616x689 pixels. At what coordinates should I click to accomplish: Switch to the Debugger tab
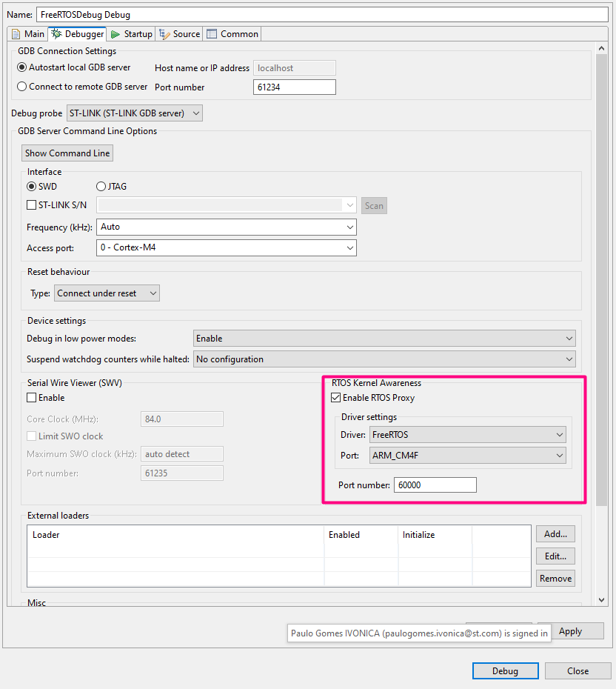click(x=77, y=34)
